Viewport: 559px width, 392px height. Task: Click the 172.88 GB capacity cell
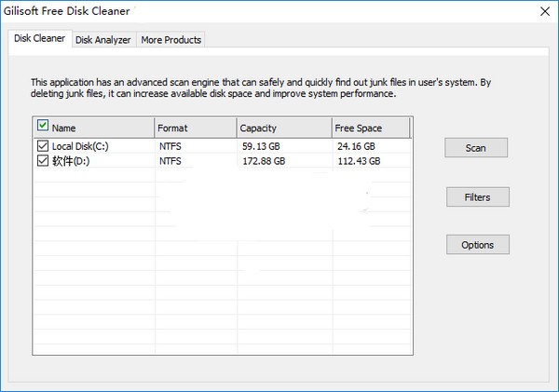264,161
